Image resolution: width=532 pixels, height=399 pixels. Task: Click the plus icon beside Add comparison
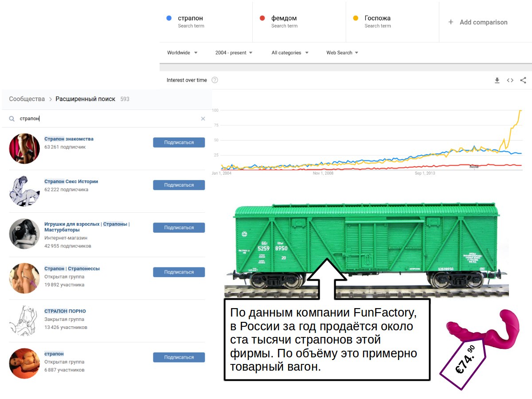tap(451, 22)
